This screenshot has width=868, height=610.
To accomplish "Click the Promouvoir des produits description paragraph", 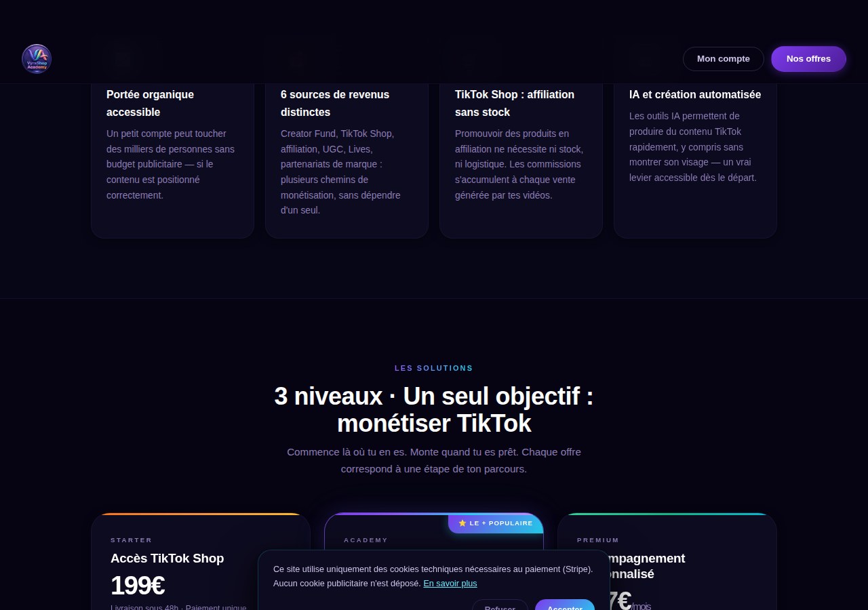I will pos(519,165).
